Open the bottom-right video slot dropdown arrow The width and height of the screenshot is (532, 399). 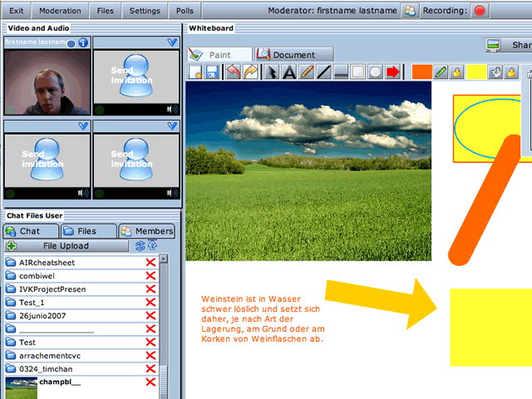[173, 126]
